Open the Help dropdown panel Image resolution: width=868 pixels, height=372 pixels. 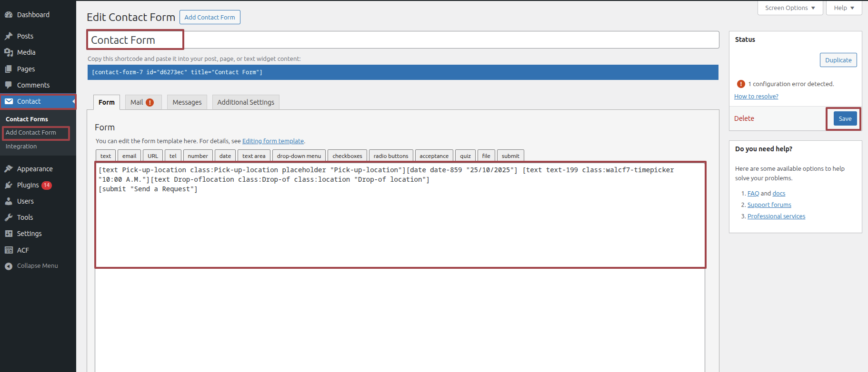844,8
